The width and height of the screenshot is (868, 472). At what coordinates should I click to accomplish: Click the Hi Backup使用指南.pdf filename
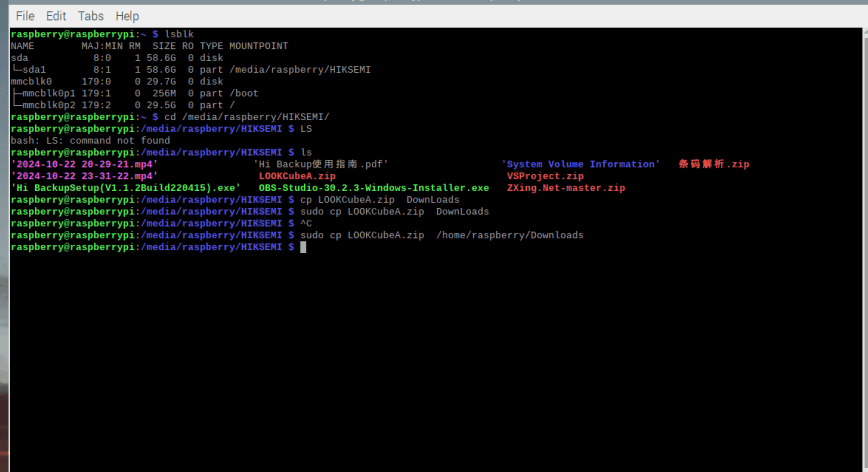pos(321,164)
